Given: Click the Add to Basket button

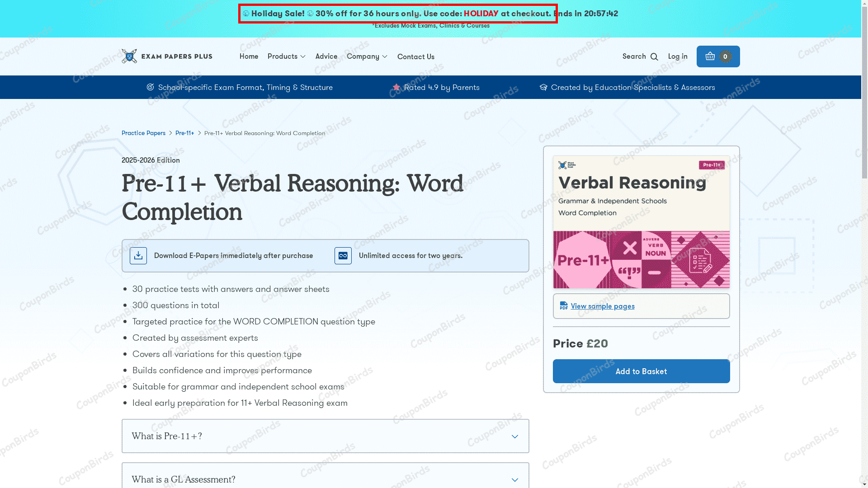Looking at the screenshot, I should 641,371.
